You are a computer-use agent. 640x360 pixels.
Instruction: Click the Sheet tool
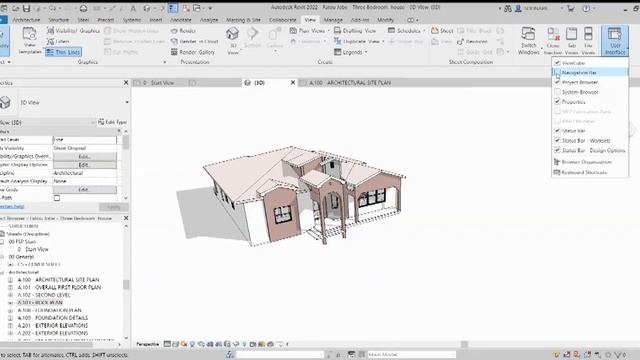442,31
